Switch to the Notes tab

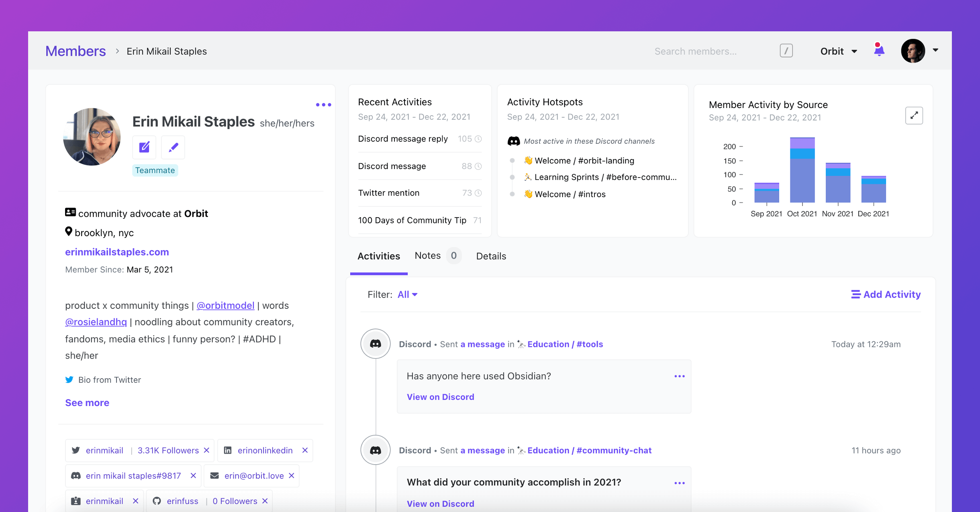pyautogui.click(x=428, y=256)
